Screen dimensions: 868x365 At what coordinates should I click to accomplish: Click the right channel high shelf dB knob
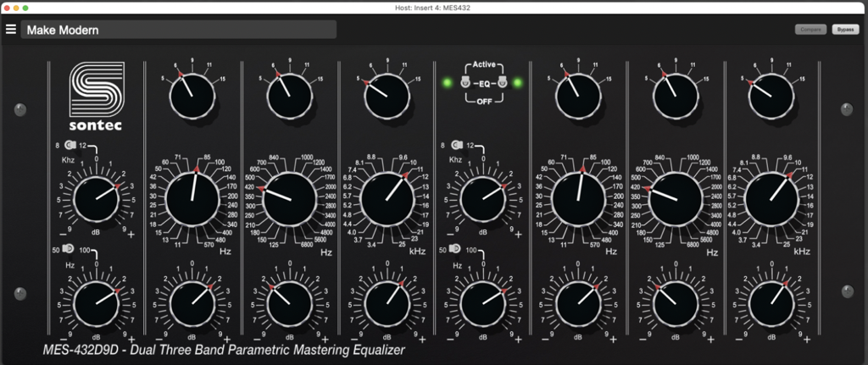(x=482, y=200)
